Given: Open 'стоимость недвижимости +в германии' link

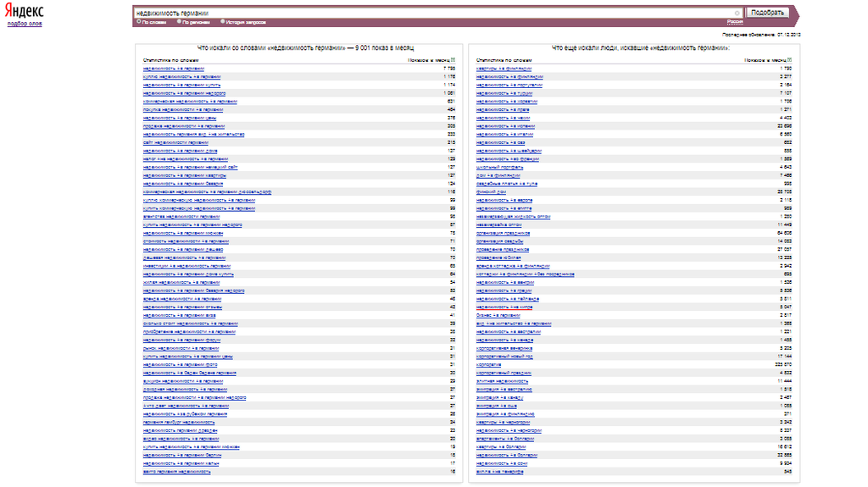Looking at the screenshot, I should point(186,241).
